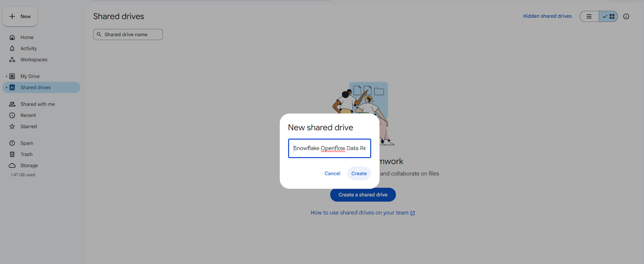Image resolution: width=644 pixels, height=264 pixels.
Task: Click the My Drive icon
Action: coord(12,76)
